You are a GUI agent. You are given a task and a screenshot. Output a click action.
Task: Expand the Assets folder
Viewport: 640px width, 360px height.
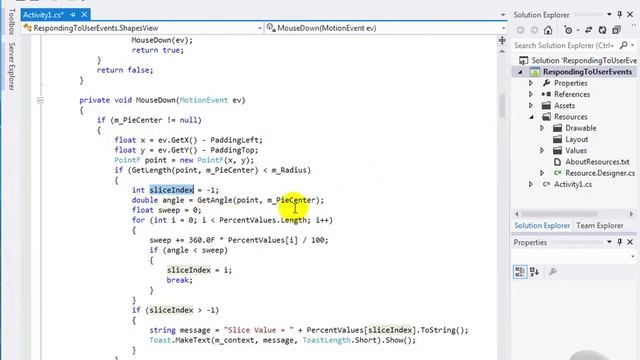point(531,105)
